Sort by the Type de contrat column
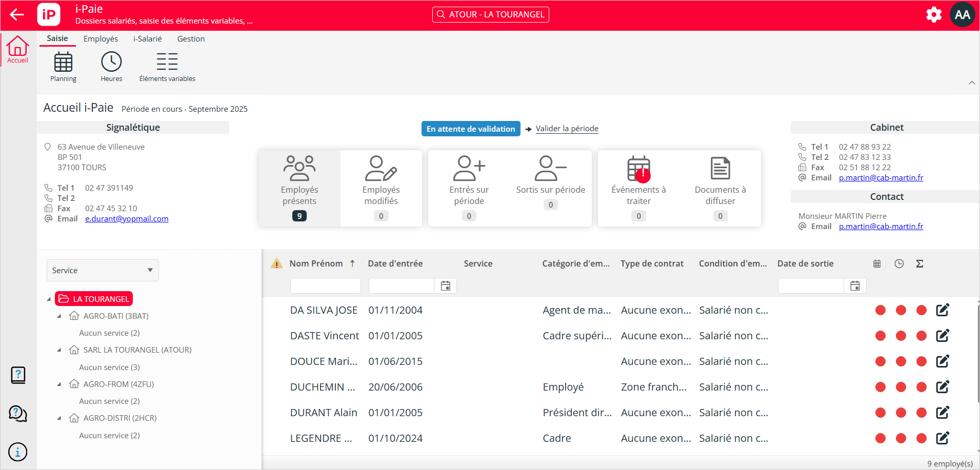The image size is (980, 470). [652, 263]
